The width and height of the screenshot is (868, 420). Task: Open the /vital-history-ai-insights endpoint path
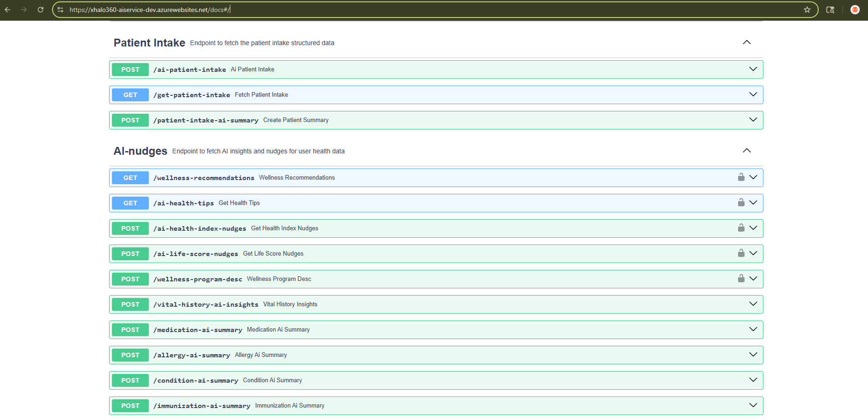(x=205, y=304)
